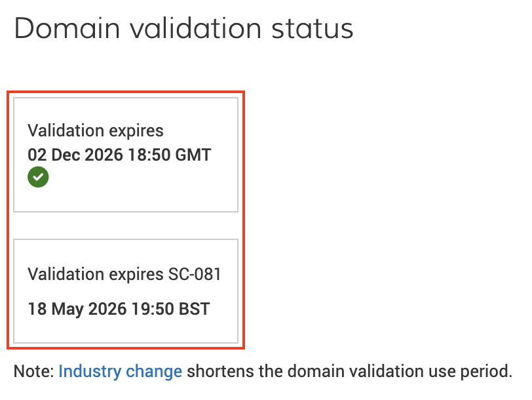The width and height of the screenshot is (532, 400).
Task: Click the word expires in first card
Action: pyautogui.click(x=134, y=130)
